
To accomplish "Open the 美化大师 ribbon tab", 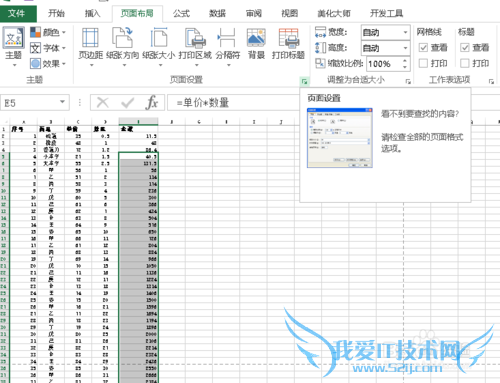I will point(334,13).
